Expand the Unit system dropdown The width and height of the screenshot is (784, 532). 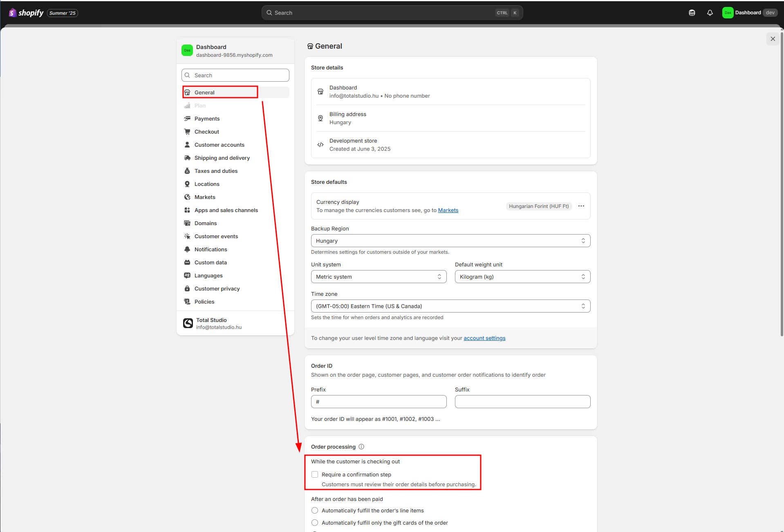379,277
